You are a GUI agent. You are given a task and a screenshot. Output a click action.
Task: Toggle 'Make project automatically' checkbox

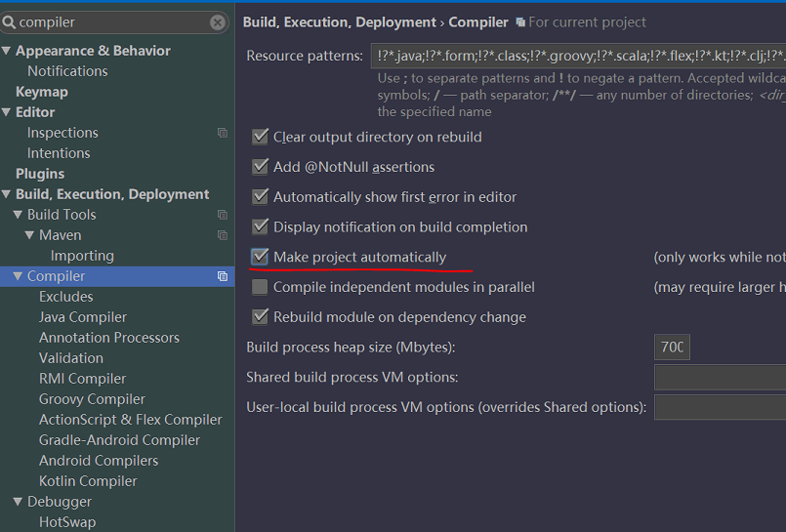click(x=260, y=257)
